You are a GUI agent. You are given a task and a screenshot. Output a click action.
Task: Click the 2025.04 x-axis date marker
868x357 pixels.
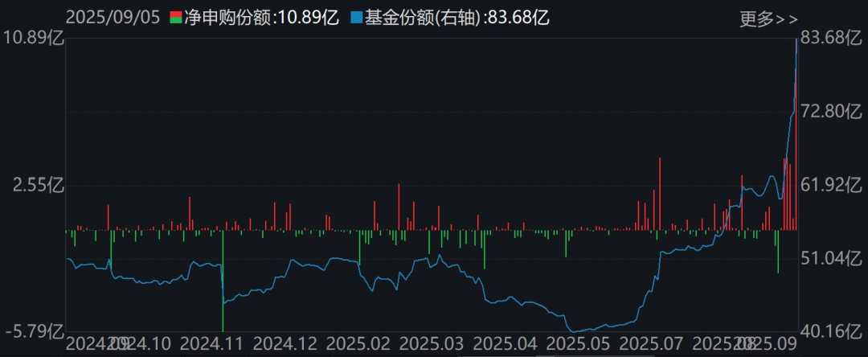(504, 343)
